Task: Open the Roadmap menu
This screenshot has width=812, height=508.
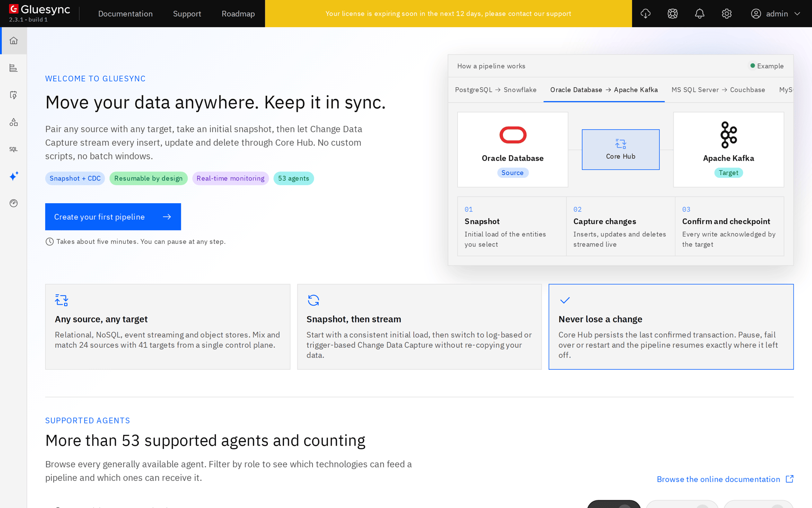Action: 238,14
